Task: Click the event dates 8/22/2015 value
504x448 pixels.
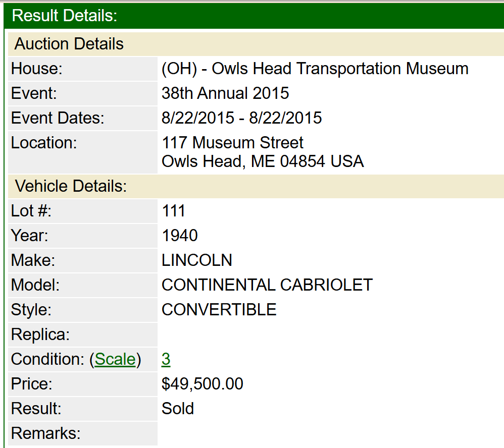Action: click(x=241, y=118)
